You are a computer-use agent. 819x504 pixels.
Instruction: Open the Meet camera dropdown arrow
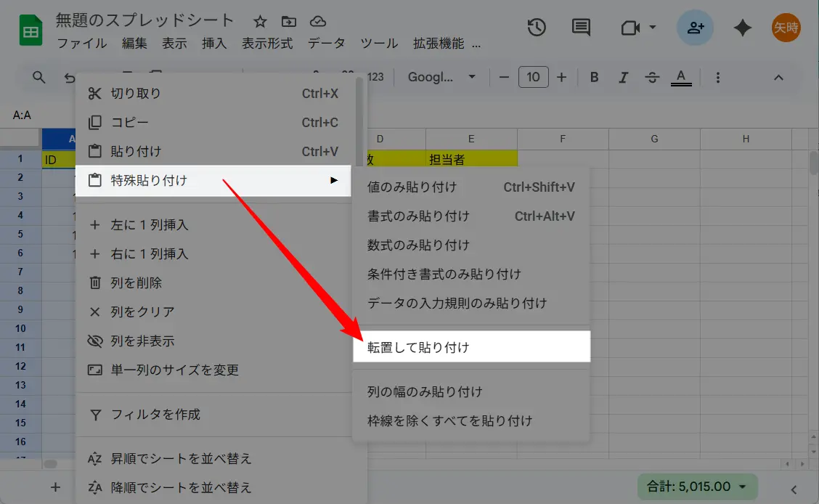(x=652, y=27)
